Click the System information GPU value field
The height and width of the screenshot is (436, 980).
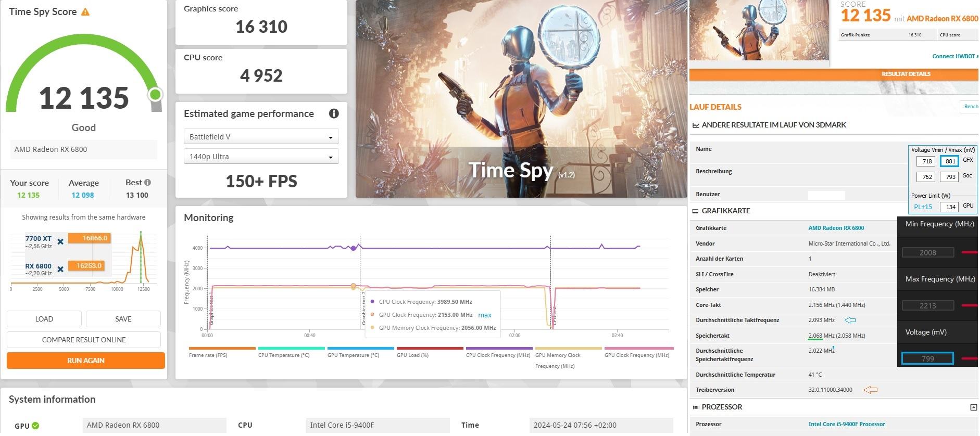[155, 425]
